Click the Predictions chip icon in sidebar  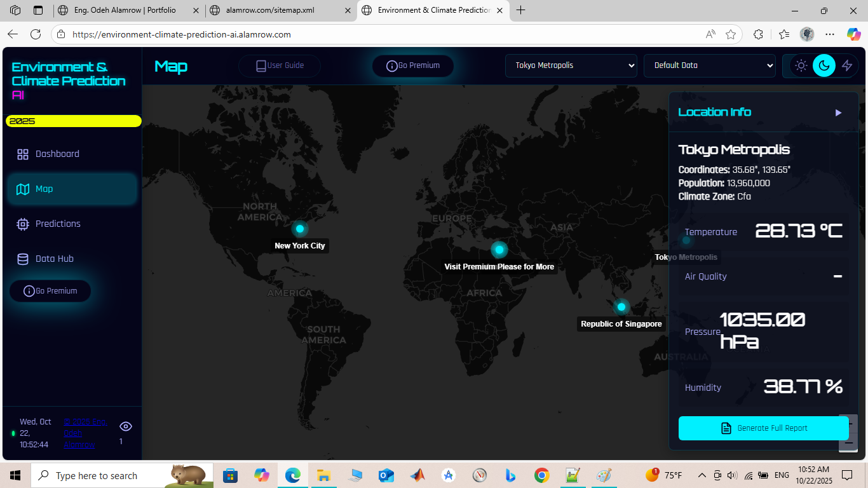[23, 224]
